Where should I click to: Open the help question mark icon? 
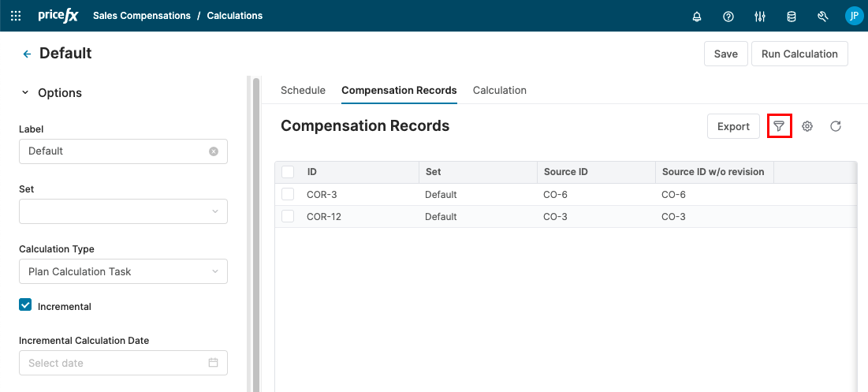coord(728,16)
